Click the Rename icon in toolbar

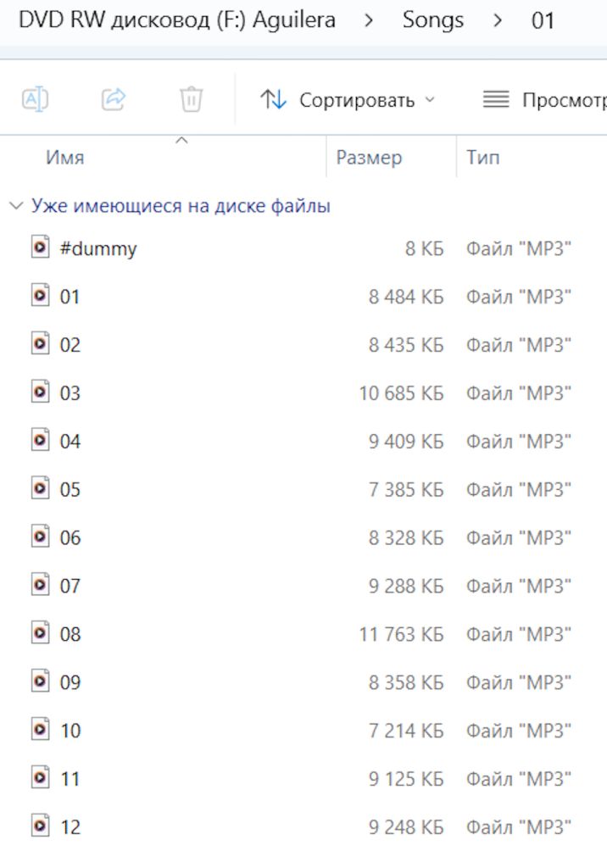tap(35, 100)
